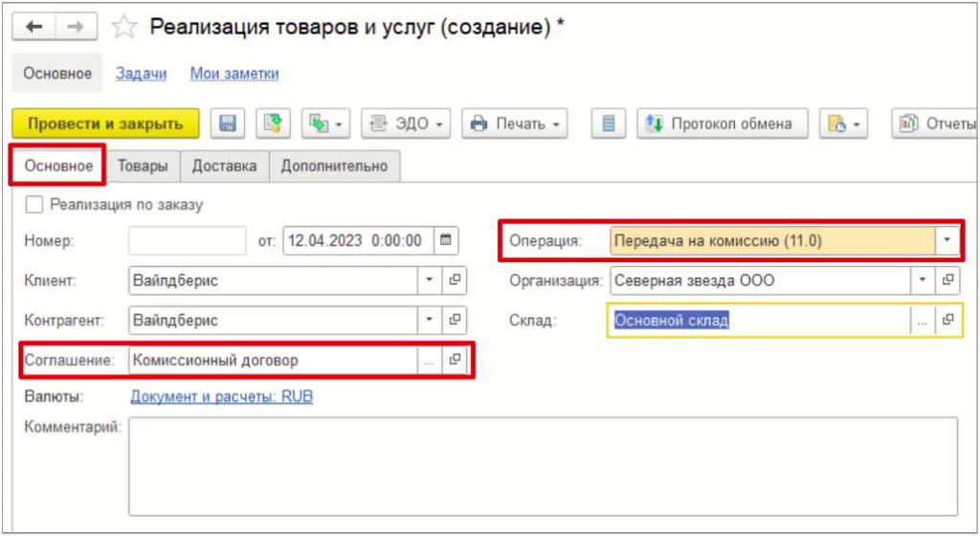The width and height of the screenshot is (980, 538).
Task: Open the Контрагент record icon
Action: (x=455, y=320)
